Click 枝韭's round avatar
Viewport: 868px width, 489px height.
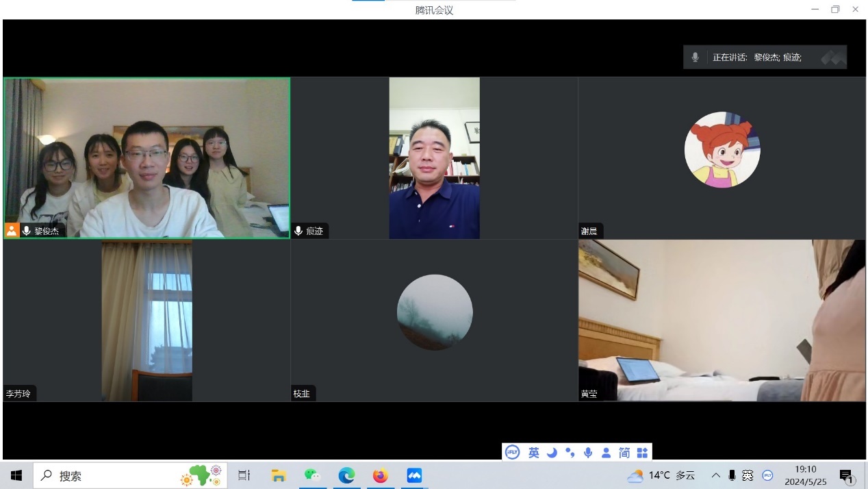click(x=435, y=312)
